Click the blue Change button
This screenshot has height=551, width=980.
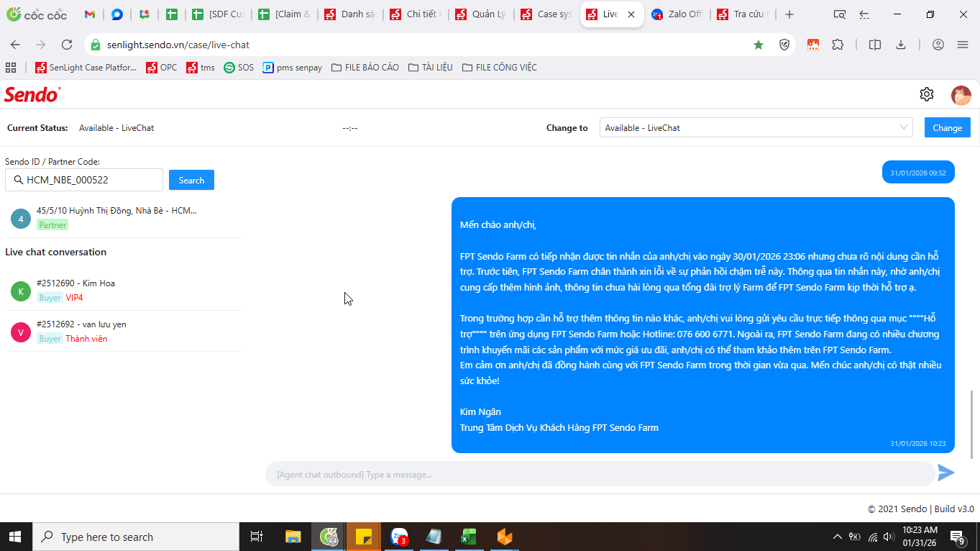947,127
